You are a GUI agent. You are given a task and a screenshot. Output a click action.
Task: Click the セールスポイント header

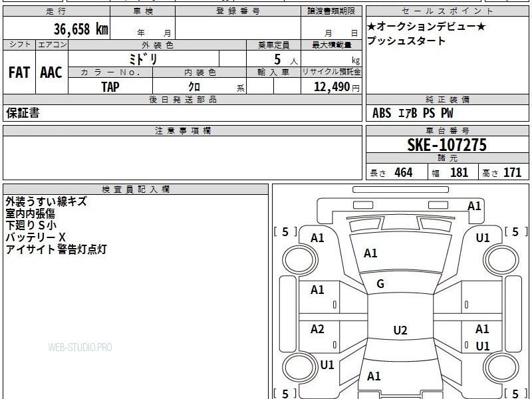tap(447, 11)
